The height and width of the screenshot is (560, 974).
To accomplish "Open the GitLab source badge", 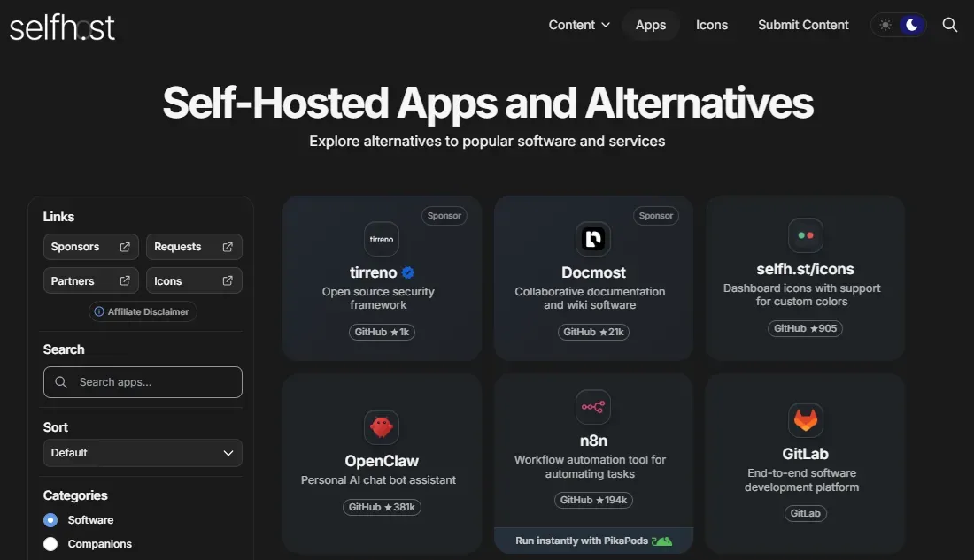I will [x=805, y=513].
